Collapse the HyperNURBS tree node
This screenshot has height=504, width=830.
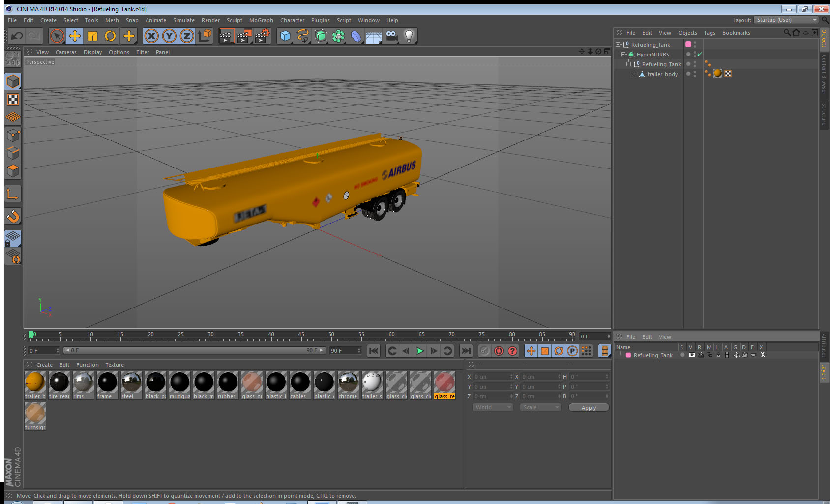pos(623,54)
